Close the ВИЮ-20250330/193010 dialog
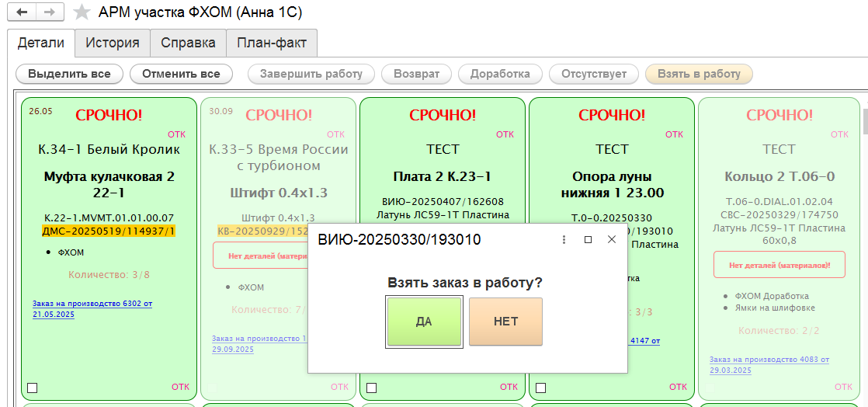This screenshot has width=868, height=407. [612, 240]
